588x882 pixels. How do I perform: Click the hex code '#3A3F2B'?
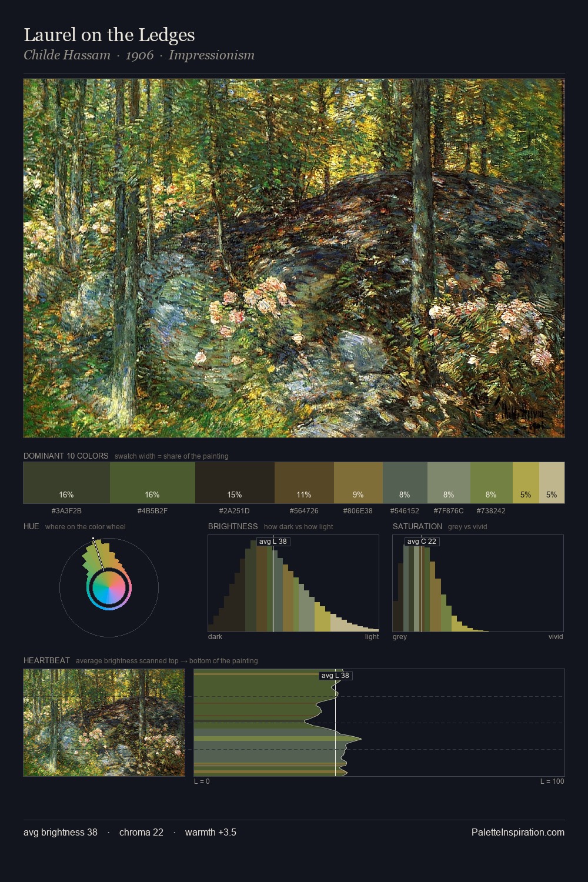click(x=66, y=511)
